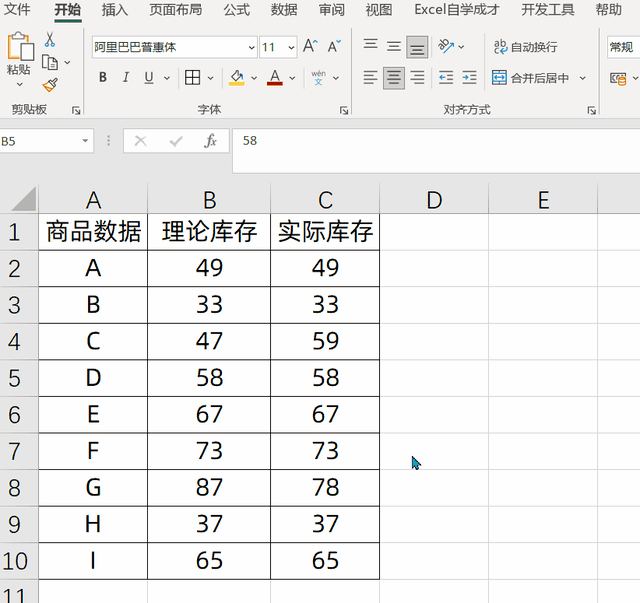
Task: Expand the 合并后居中 dropdown arrow
Action: click(583, 78)
